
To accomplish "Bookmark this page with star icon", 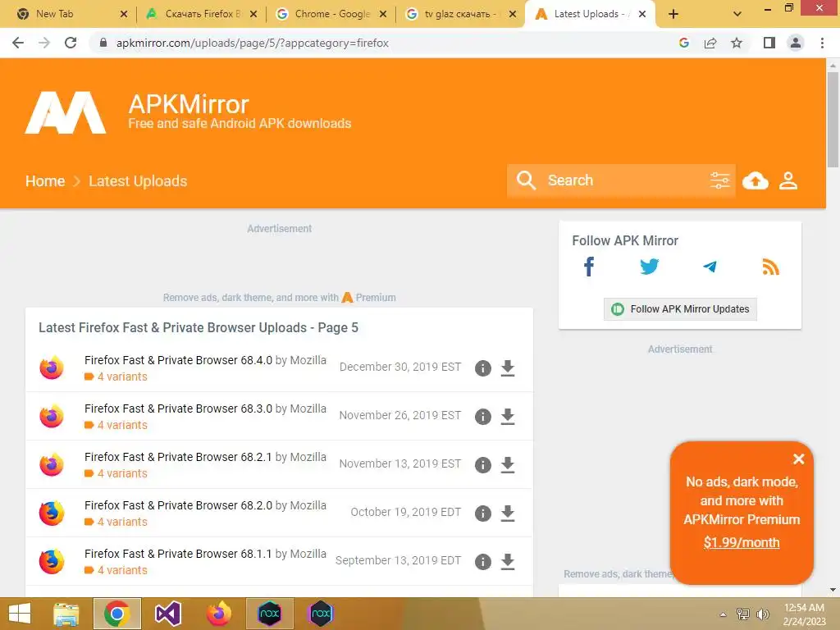I will [x=737, y=43].
